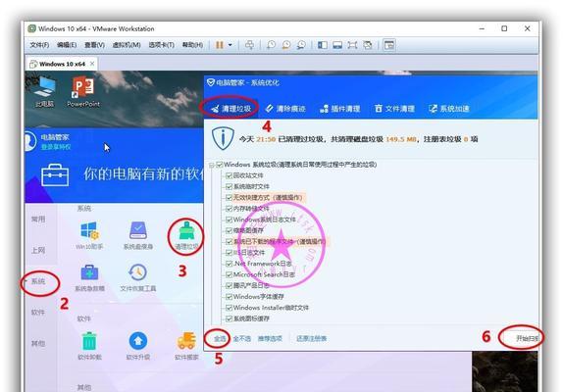Click the shield info icon beside cleanup summary
The width and height of the screenshot is (563, 392).
coord(223,138)
